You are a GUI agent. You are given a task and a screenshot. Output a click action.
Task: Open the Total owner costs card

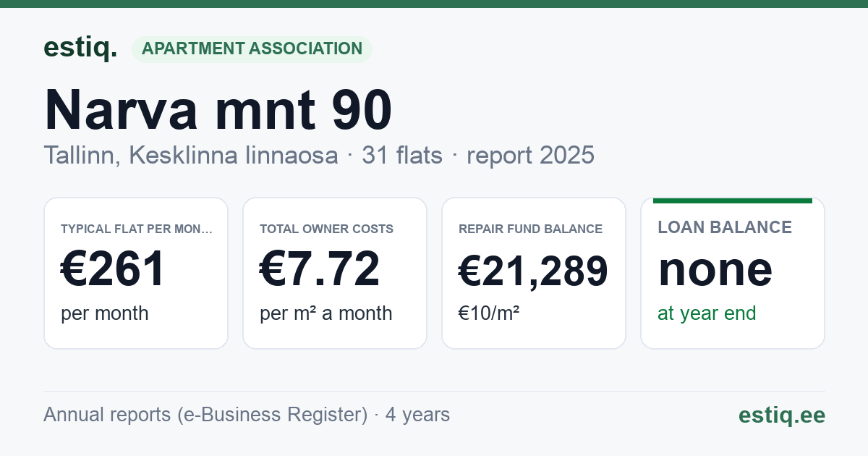pyautogui.click(x=335, y=273)
